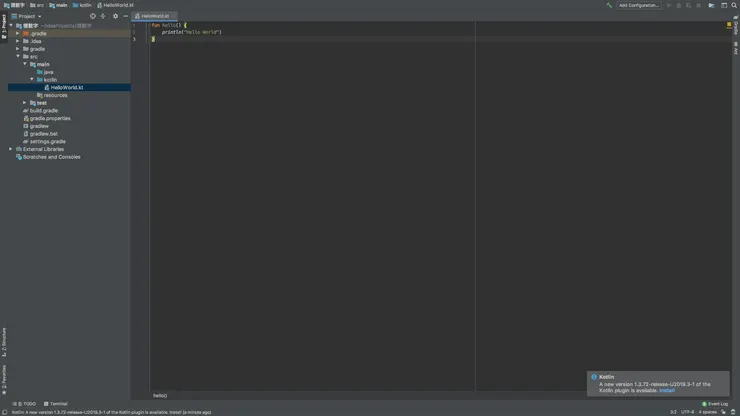Open Project Structure icon in toolbar
The image size is (740, 416).
point(711,5)
